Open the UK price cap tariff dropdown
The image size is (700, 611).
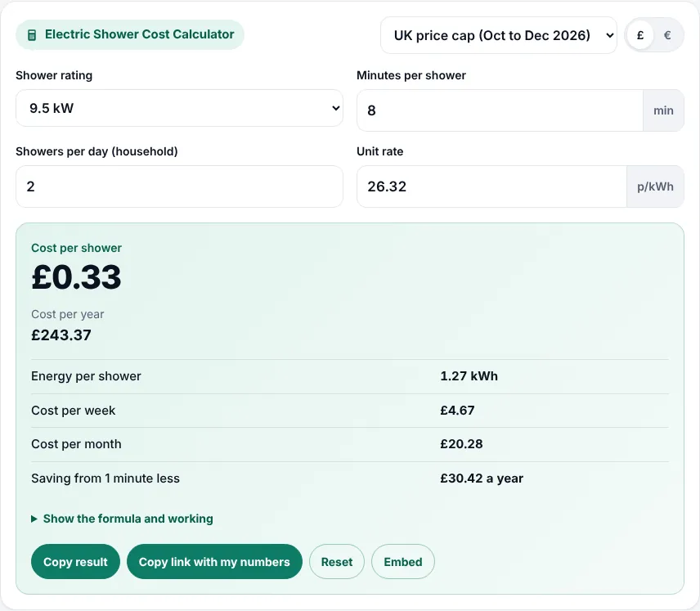(x=499, y=35)
